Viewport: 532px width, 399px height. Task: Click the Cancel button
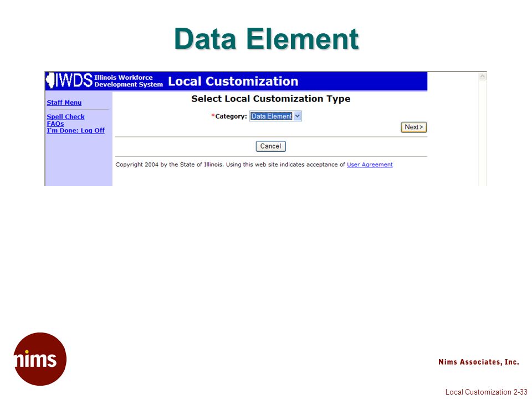pyautogui.click(x=270, y=146)
